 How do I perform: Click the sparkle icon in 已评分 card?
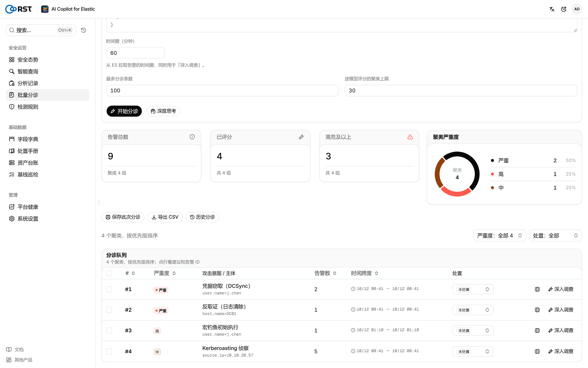click(x=301, y=137)
